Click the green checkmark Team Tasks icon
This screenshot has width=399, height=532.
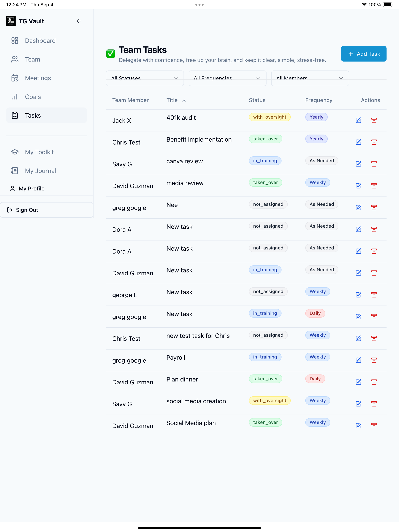(x=111, y=54)
